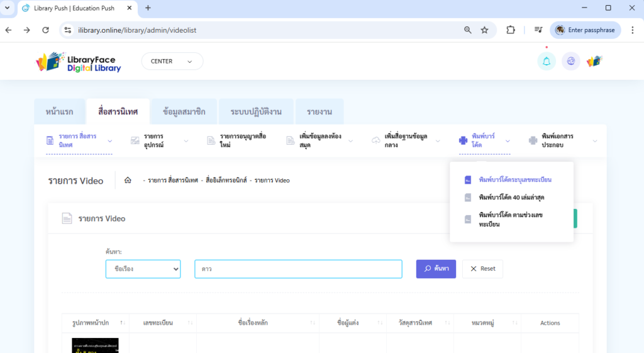Select พิมพ์บาร์โค้ดระบุเลขทะเบียน menu item

pos(514,180)
